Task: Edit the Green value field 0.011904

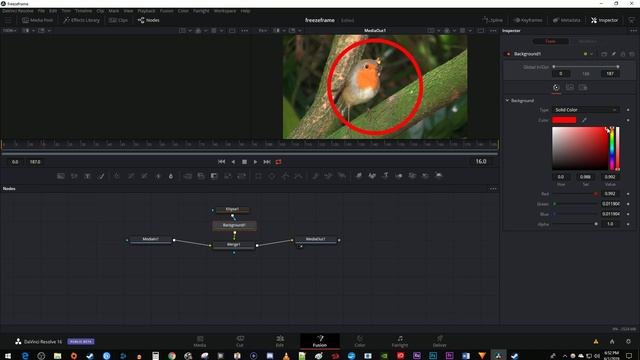Action: [611, 204]
